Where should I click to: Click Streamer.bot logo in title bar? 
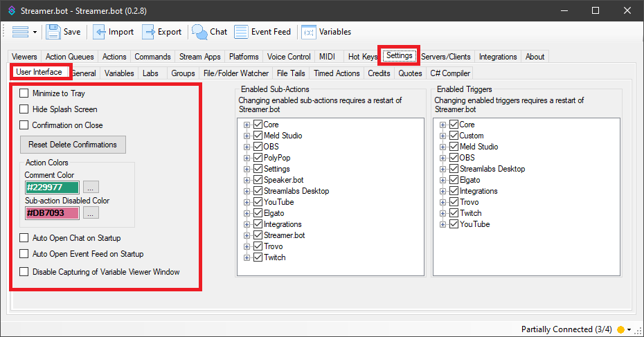(x=12, y=10)
